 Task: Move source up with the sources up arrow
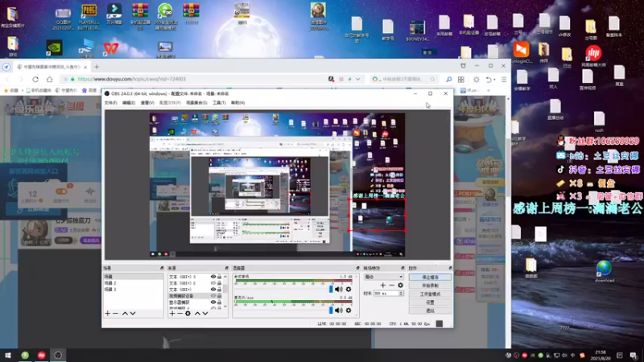(x=197, y=314)
